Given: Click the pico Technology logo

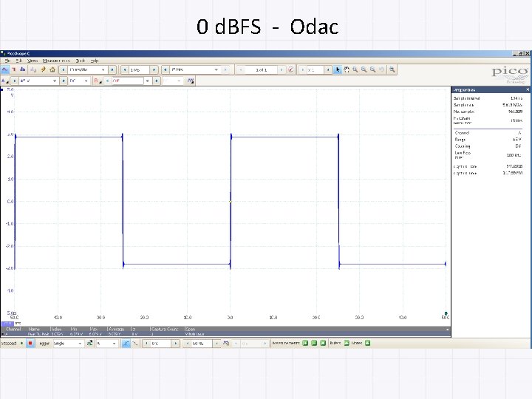Looking at the screenshot, I should click(510, 75).
